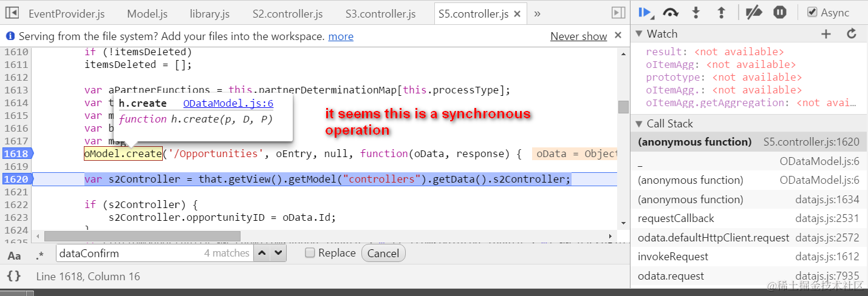Step out of current function
The height and width of the screenshot is (296, 868).
722,12
